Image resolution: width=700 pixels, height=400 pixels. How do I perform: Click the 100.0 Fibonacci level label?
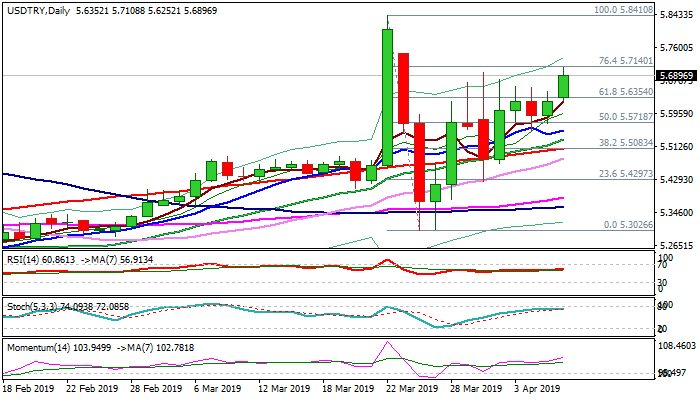[623, 9]
